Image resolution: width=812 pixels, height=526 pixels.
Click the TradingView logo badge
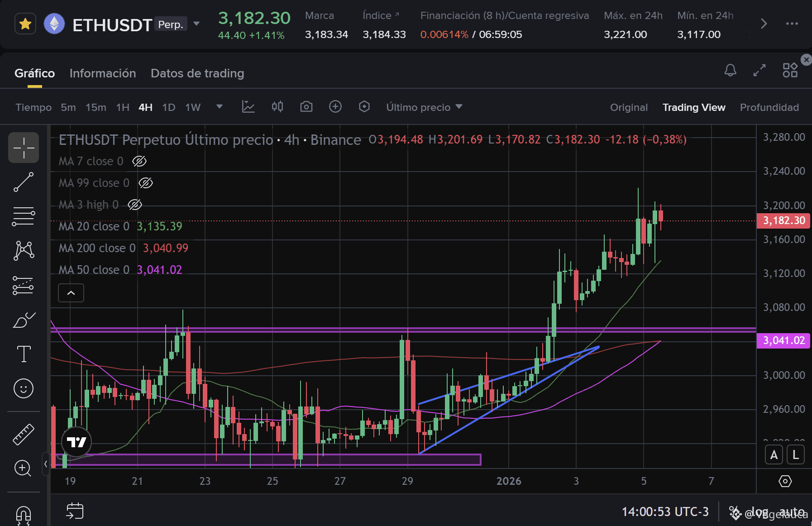pyautogui.click(x=76, y=442)
